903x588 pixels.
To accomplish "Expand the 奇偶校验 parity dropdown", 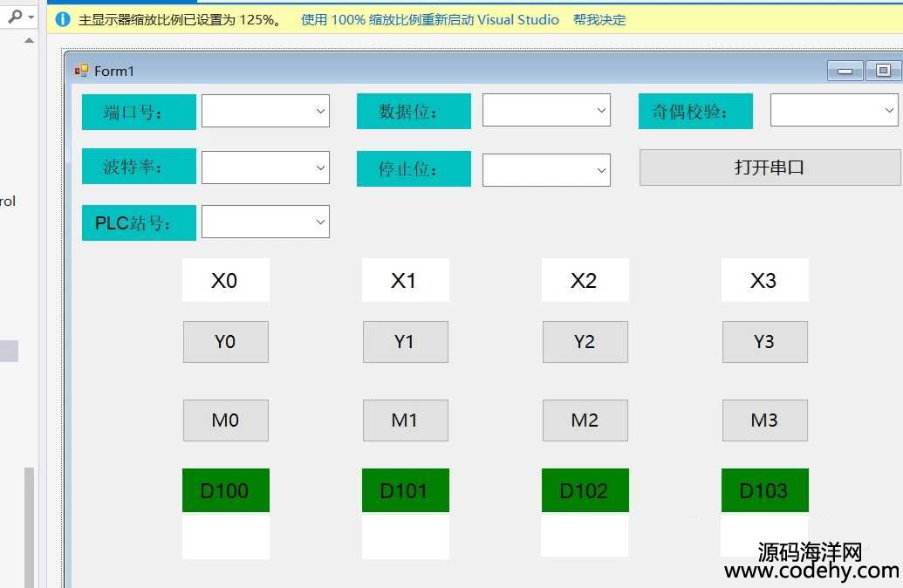I will (x=834, y=110).
